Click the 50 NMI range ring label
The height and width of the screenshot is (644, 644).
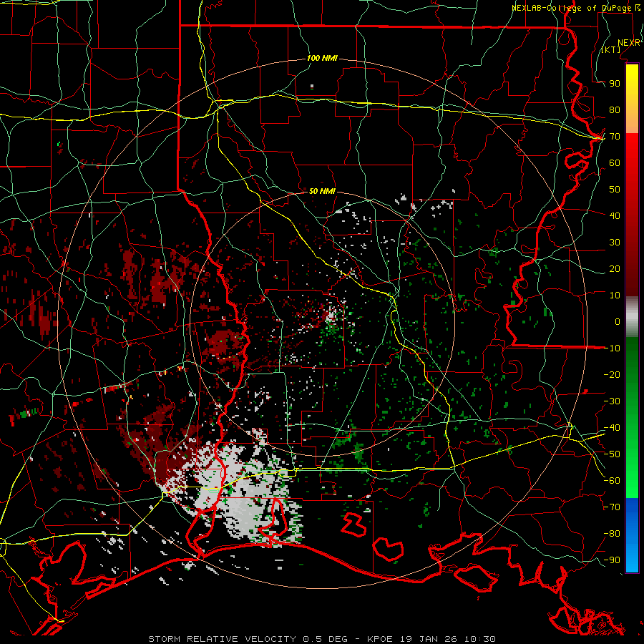pos(322,191)
